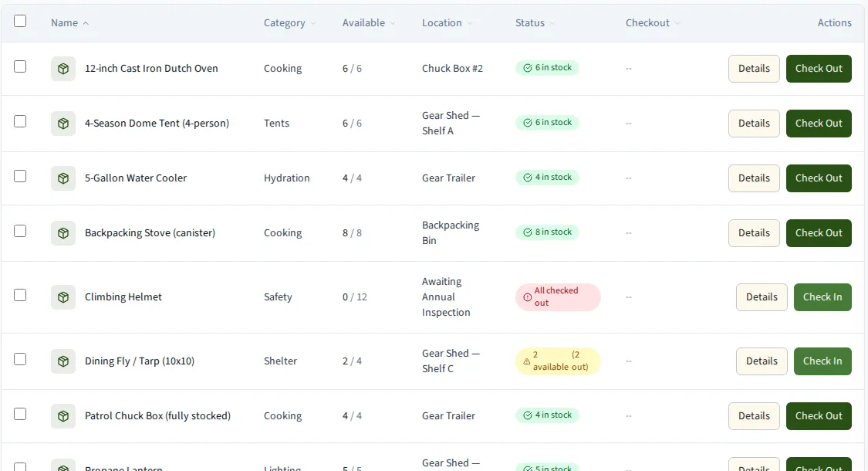Viewport: 868px width, 471px height.
Task: Click the "8 in stock" status badge
Action: tap(547, 232)
